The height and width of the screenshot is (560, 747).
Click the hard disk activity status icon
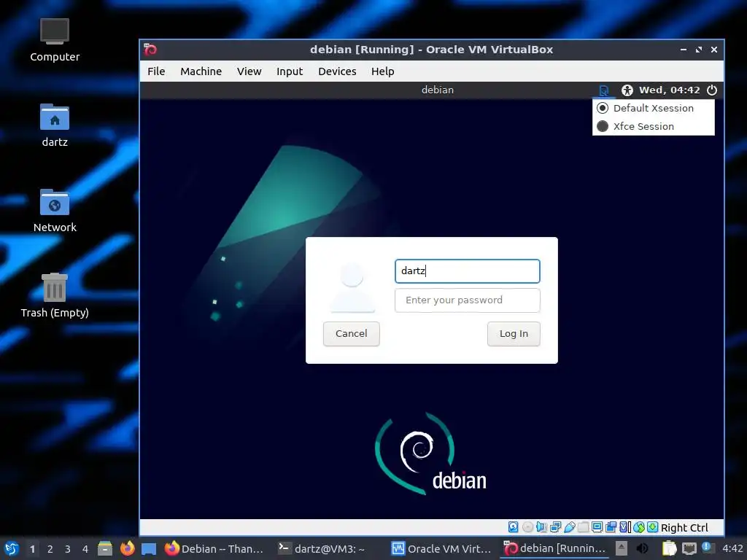tap(513, 527)
